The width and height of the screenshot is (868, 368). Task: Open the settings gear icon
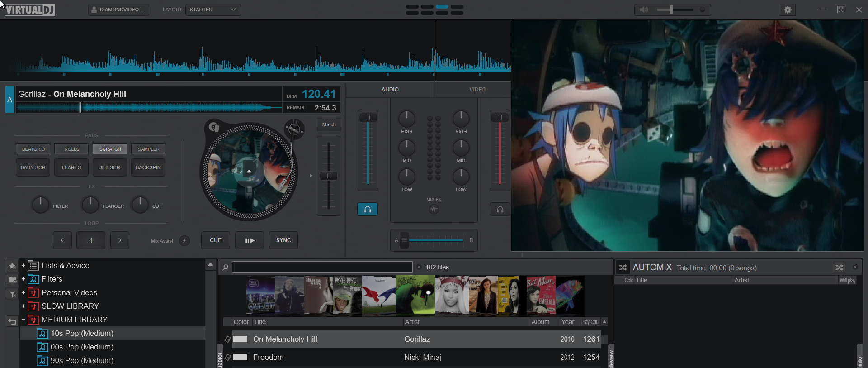tap(788, 10)
